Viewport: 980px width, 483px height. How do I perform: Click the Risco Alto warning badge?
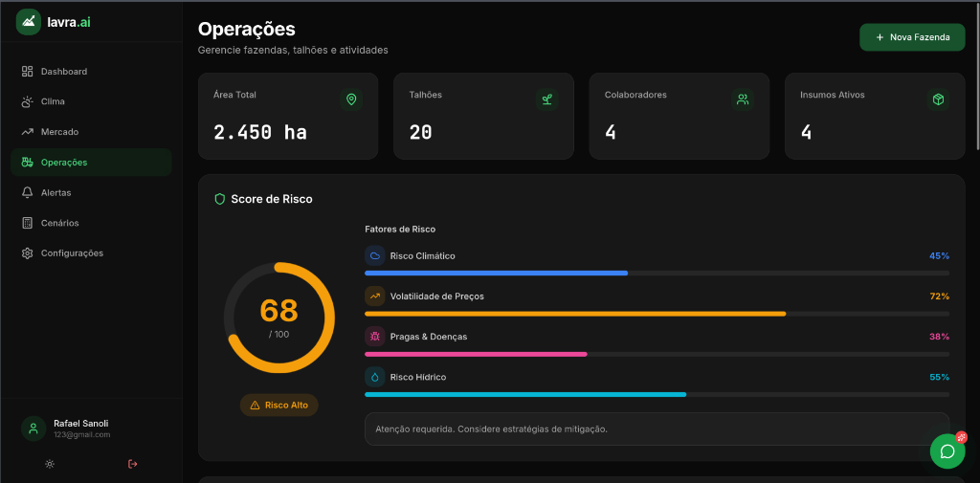(x=278, y=406)
